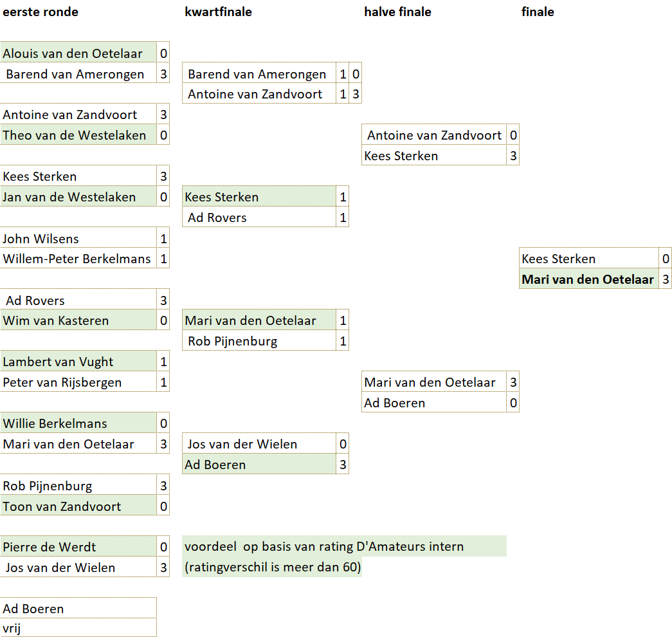Click the "kwartfinale" column header
Image resolution: width=672 pixels, height=637 pixels.
click(x=218, y=12)
